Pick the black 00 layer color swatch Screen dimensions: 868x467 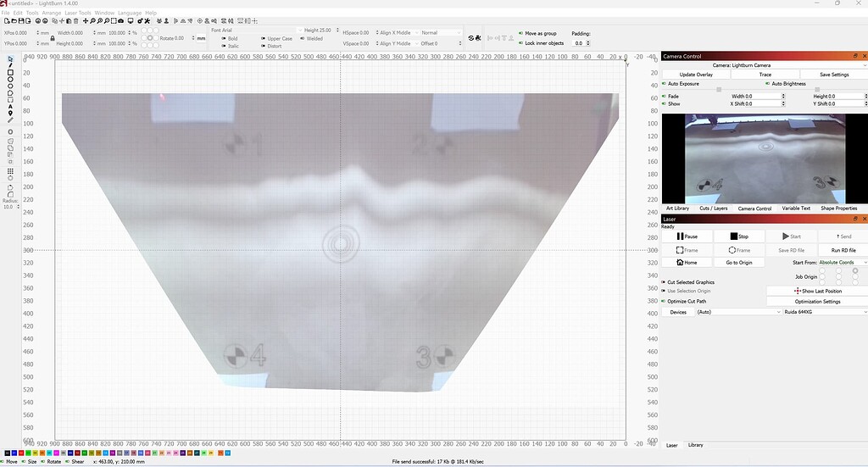click(7, 453)
